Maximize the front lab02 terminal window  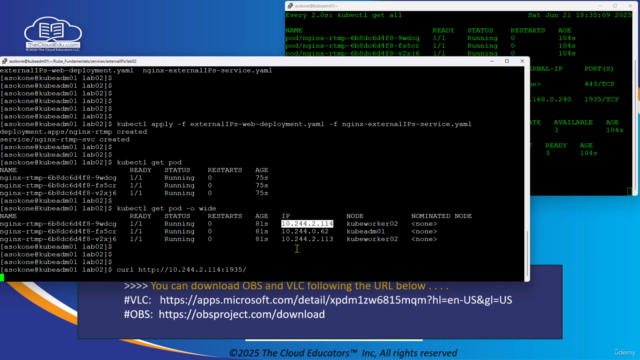coord(507,61)
